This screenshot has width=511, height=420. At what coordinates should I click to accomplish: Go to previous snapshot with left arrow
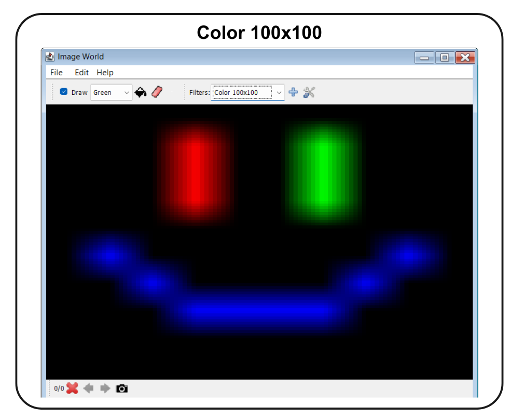point(88,388)
